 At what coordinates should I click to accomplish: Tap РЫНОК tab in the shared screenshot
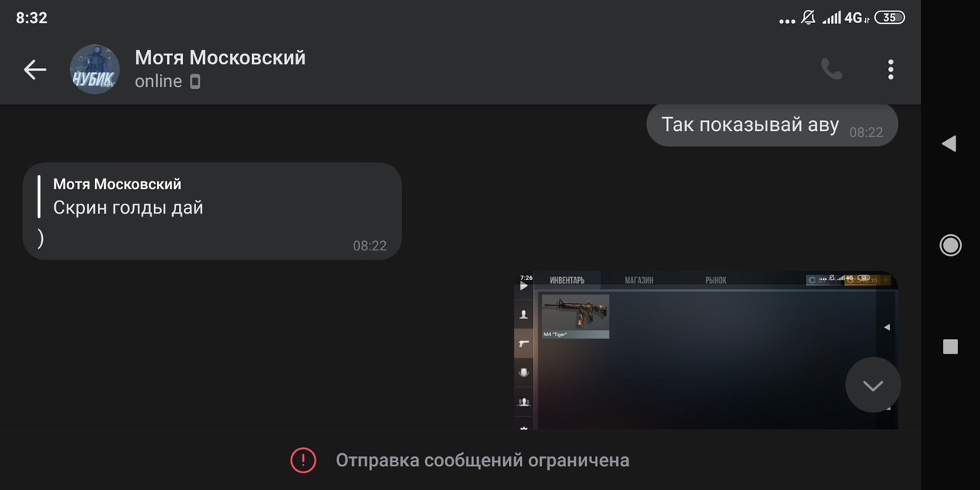(716, 280)
